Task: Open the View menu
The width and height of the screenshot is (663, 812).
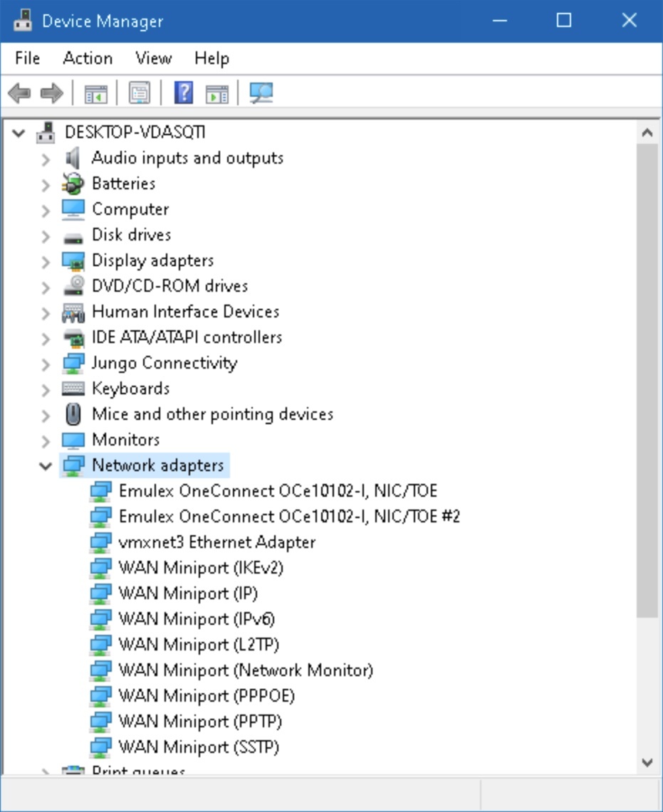Action: pos(153,58)
